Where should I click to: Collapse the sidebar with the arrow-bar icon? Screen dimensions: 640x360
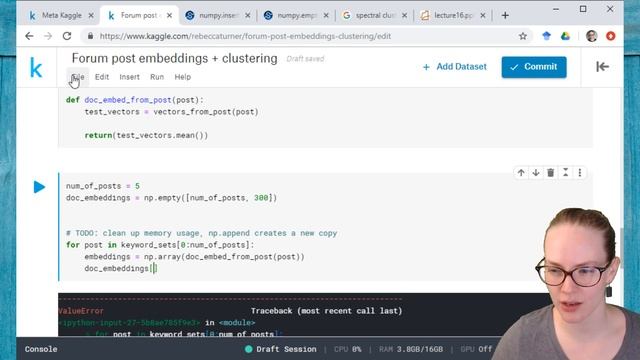click(602, 67)
